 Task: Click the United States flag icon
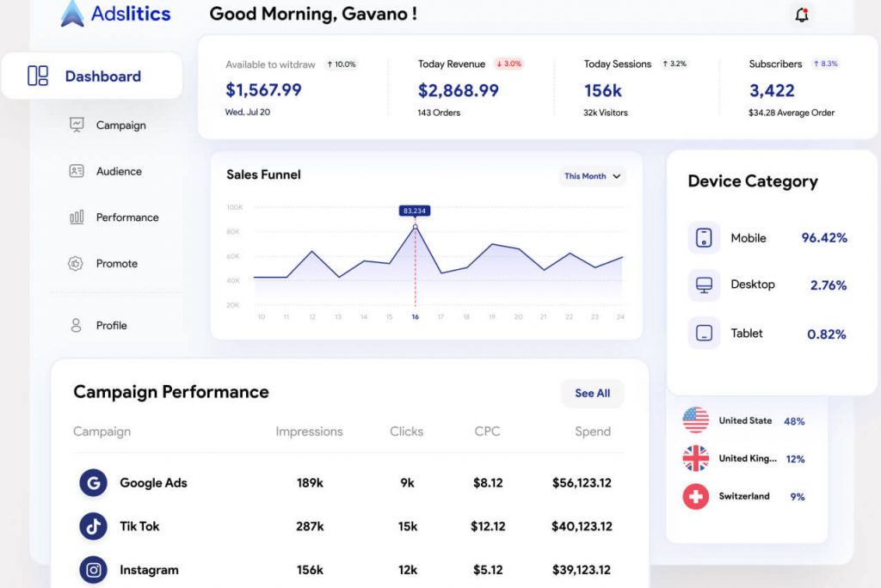click(693, 420)
